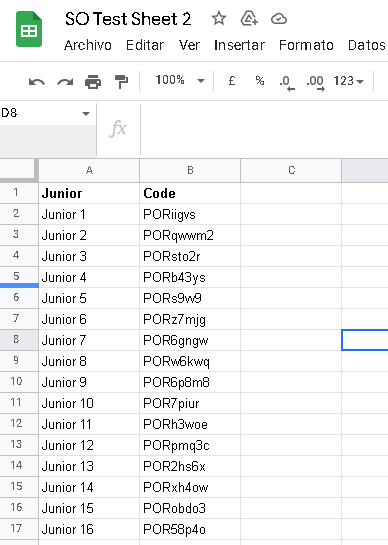Select column C header
This screenshot has width=388, height=545.
[x=291, y=170]
